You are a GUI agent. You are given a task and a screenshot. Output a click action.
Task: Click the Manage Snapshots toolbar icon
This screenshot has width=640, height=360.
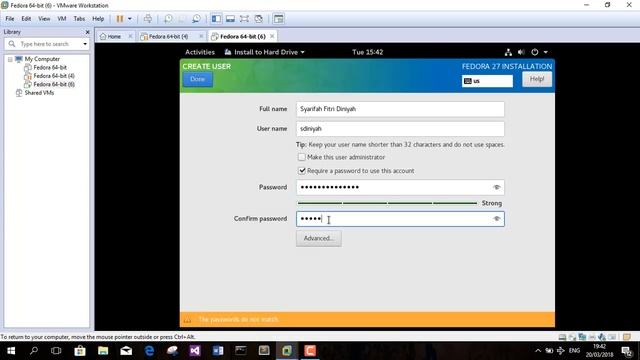(x=196, y=19)
